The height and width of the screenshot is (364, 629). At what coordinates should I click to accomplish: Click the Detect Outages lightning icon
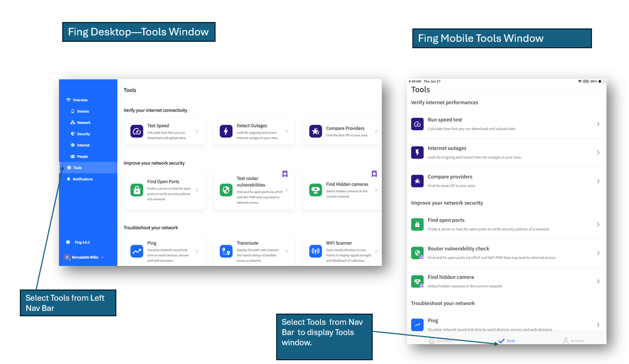click(226, 131)
